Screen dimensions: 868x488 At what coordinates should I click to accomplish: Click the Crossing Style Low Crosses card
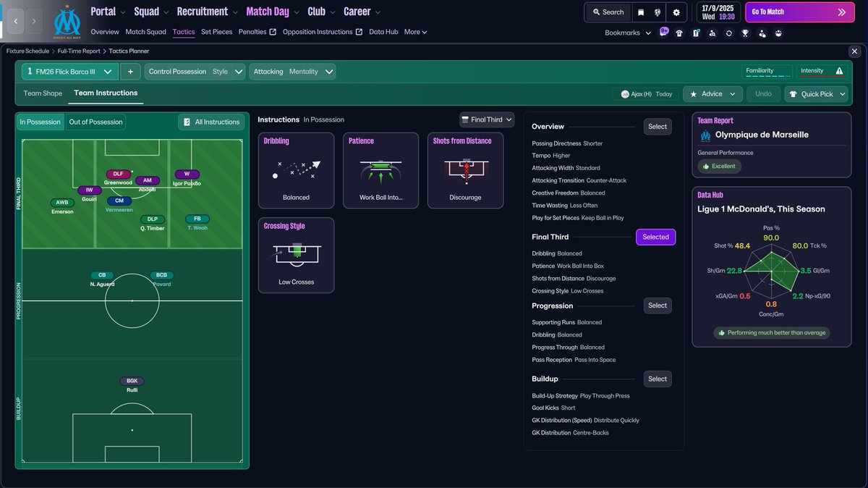pos(297,255)
